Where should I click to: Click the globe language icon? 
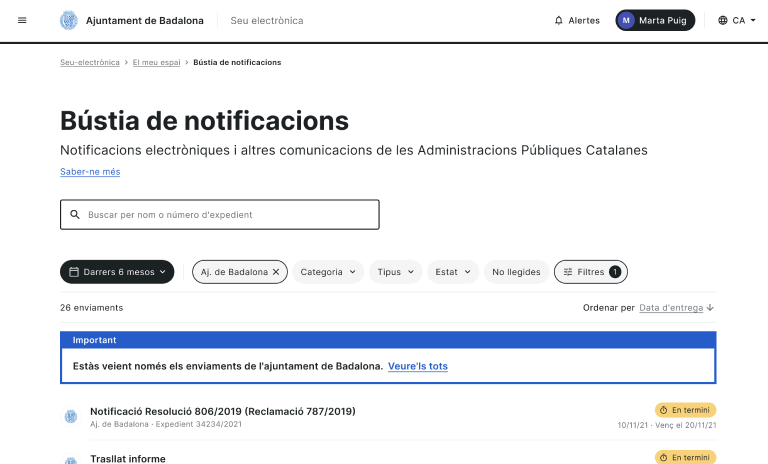722,21
